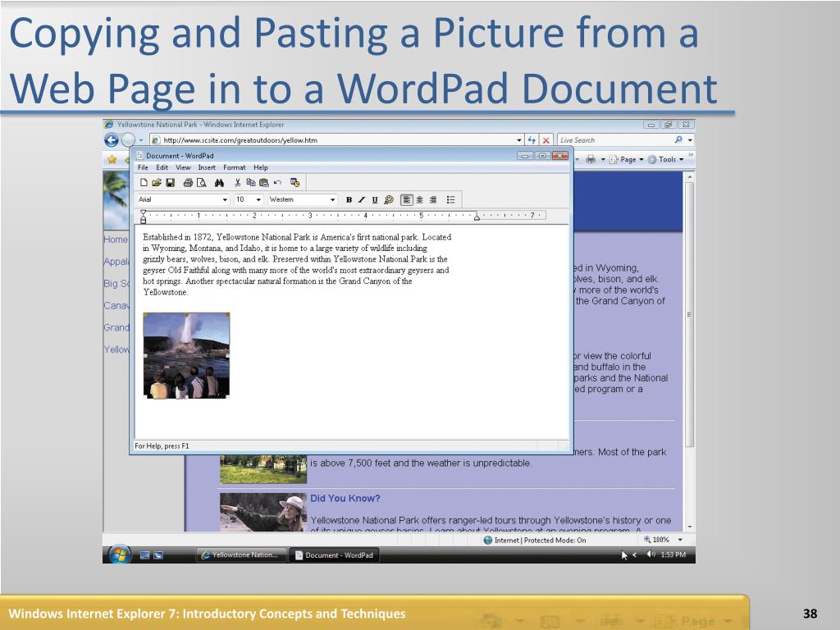Open the font size 10 dropdown
This screenshot has height=630, width=840.
point(258,200)
